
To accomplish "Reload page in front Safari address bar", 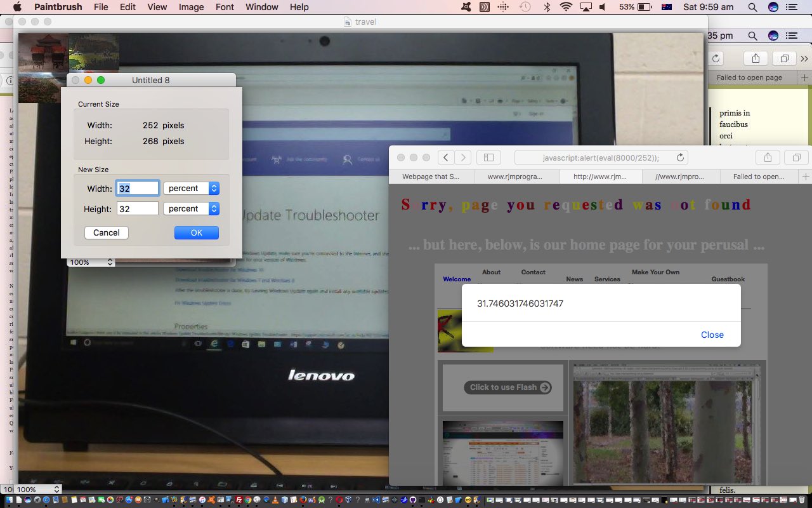I will [680, 157].
